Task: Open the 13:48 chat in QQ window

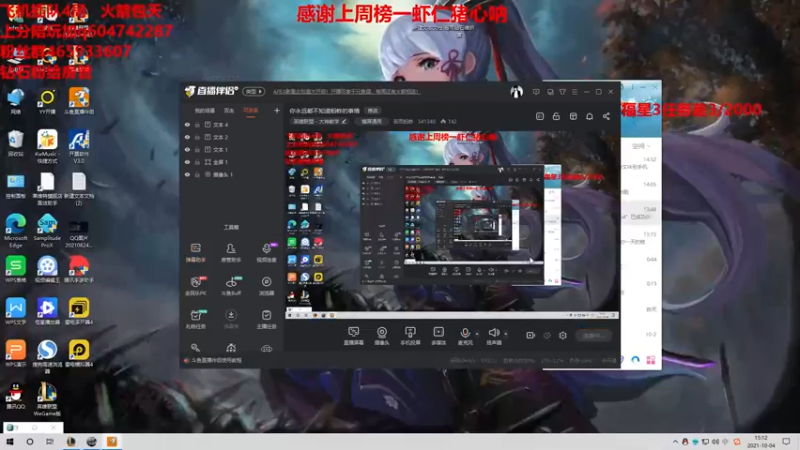Action: (641, 213)
